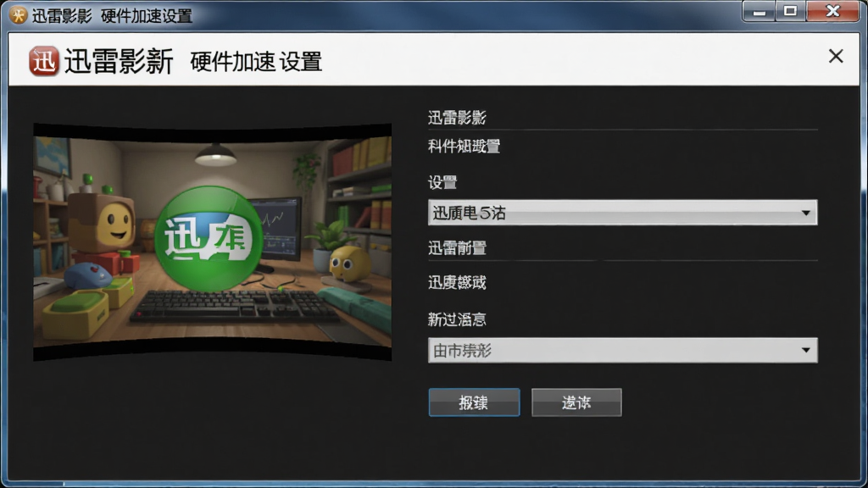
Task: Open the 迅质电5沽 dropdown
Action: 622,213
